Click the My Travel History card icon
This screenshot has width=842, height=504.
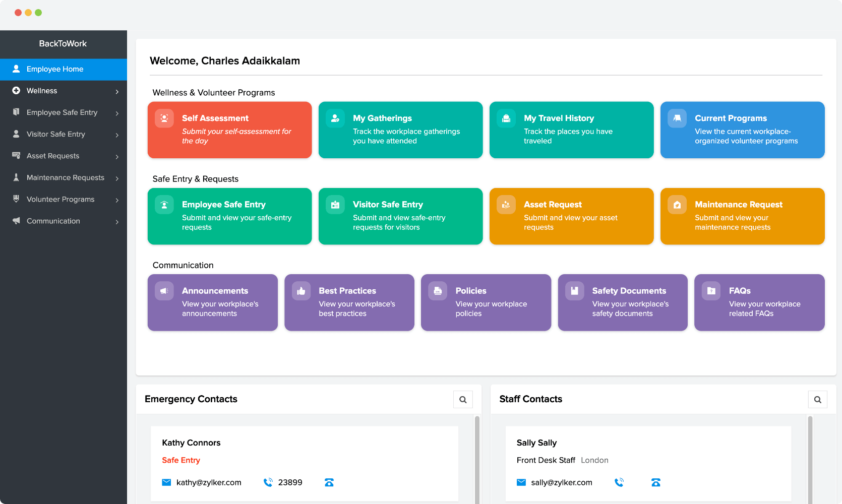click(506, 118)
